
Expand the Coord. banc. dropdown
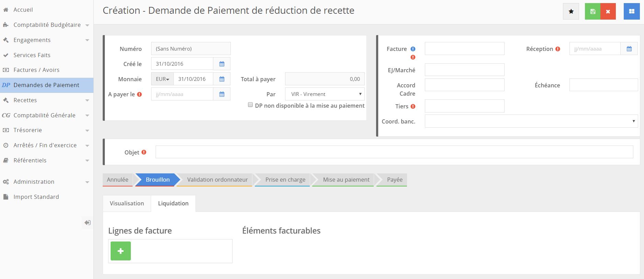tap(531, 121)
